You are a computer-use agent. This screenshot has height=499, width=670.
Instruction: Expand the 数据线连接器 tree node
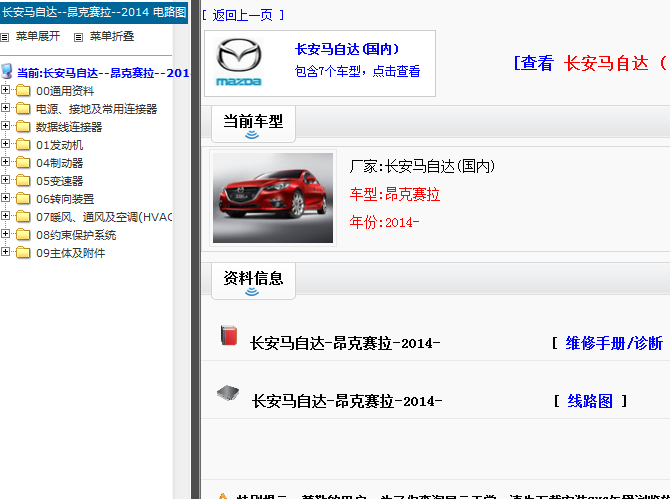pyautogui.click(x=6, y=126)
